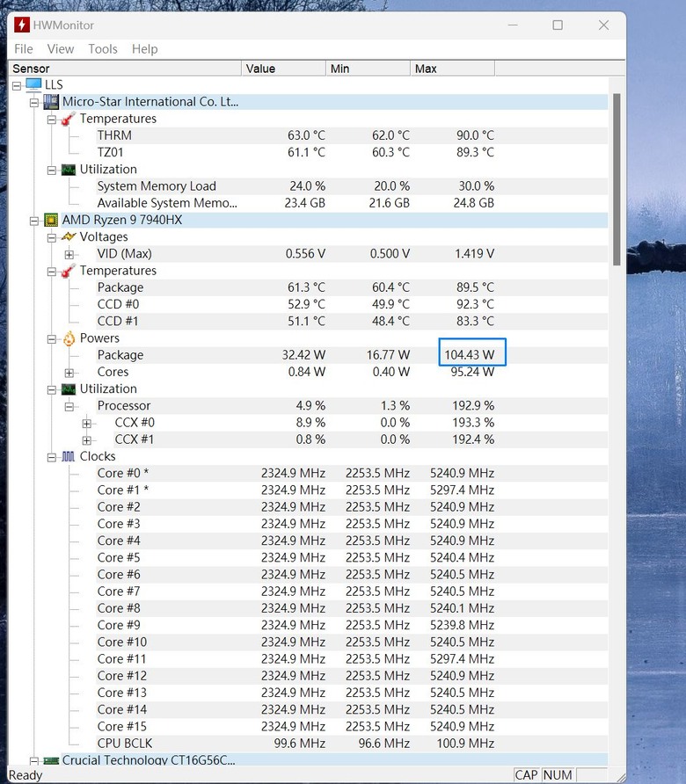Open the Help menu

click(x=144, y=49)
